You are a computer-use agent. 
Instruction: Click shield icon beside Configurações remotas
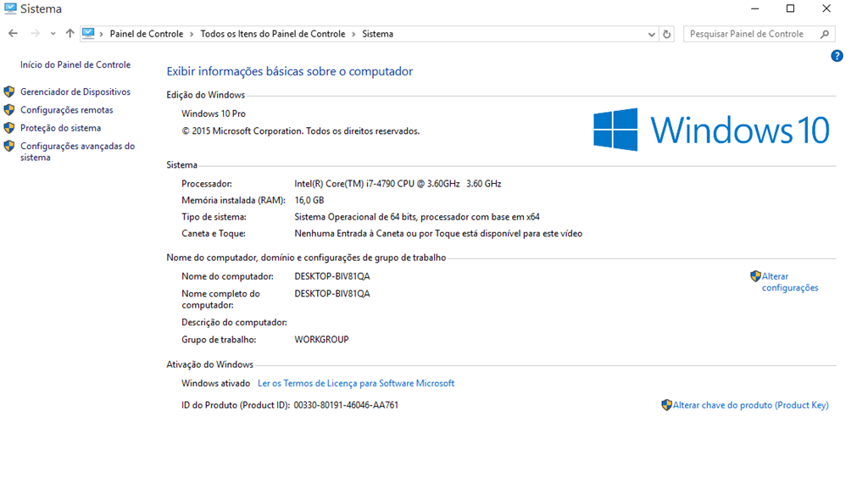(8, 110)
